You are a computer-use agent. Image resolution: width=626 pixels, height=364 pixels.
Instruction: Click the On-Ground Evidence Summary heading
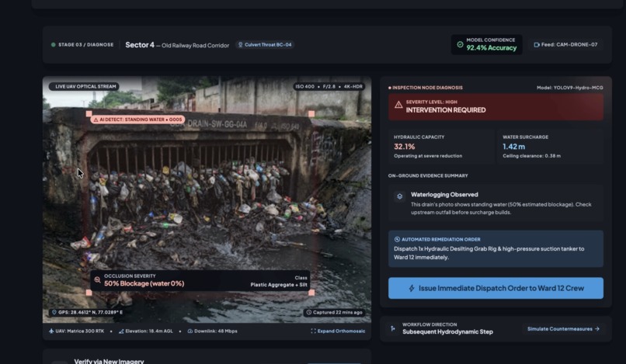[x=428, y=175]
